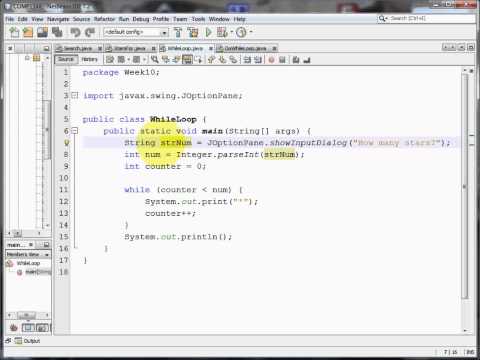Open the Window menu
Screen dimensions: 480x360
click(219, 19)
